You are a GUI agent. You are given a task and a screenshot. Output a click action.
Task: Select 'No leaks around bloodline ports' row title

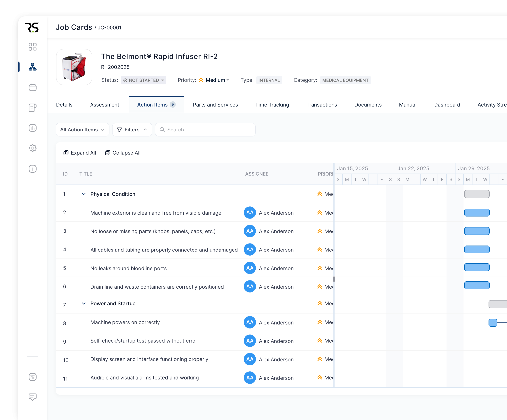[129, 268]
